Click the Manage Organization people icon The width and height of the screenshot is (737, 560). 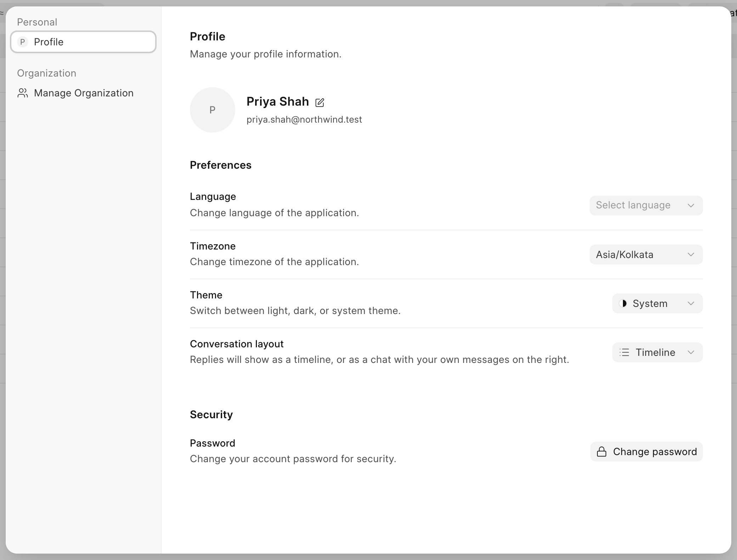pos(23,93)
